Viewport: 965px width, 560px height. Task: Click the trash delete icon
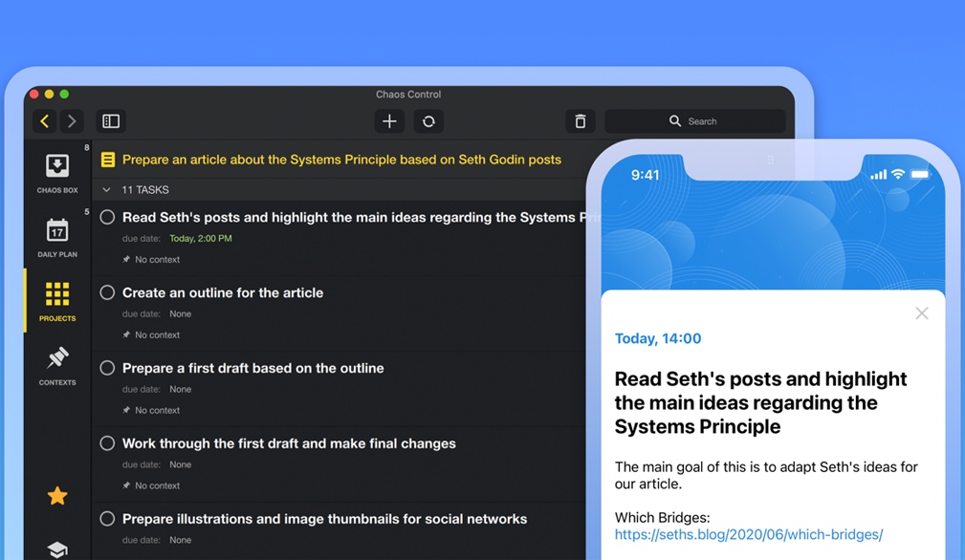coord(580,121)
